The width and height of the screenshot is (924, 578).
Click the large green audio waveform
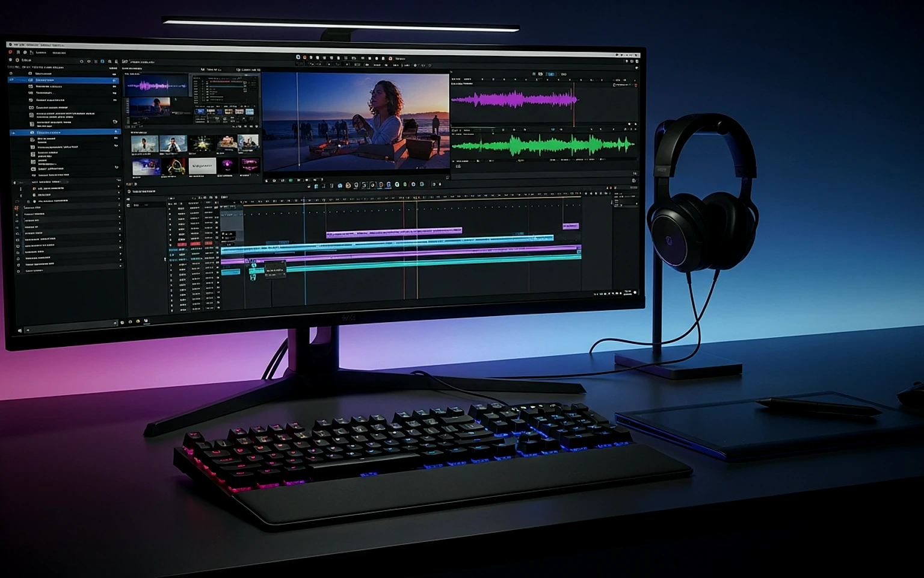coord(543,145)
